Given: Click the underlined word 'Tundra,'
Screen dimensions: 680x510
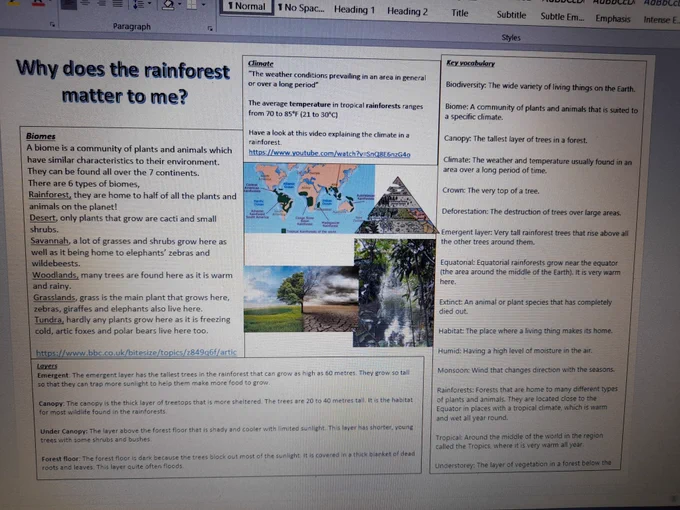Looking at the screenshot, I should (49, 320).
